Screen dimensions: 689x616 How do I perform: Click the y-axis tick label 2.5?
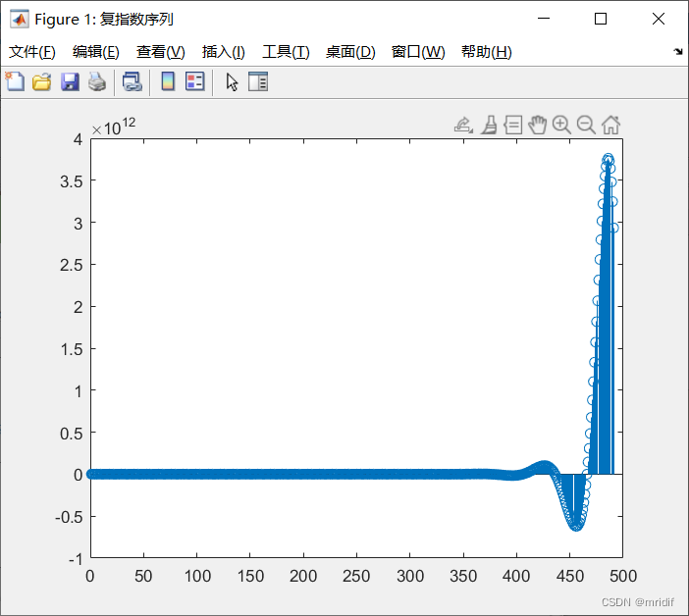(x=72, y=265)
